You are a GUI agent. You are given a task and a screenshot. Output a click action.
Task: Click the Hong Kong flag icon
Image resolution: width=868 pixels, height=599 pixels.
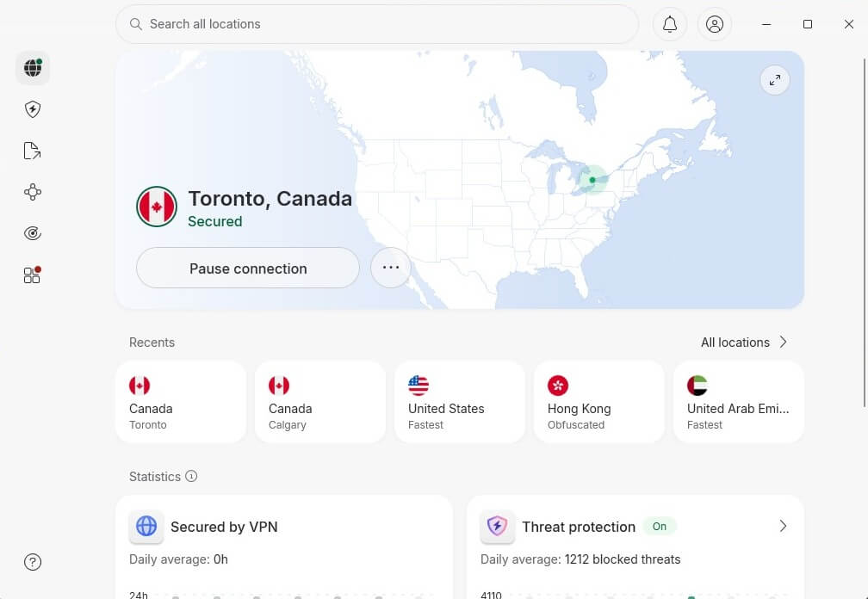click(x=558, y=386)
